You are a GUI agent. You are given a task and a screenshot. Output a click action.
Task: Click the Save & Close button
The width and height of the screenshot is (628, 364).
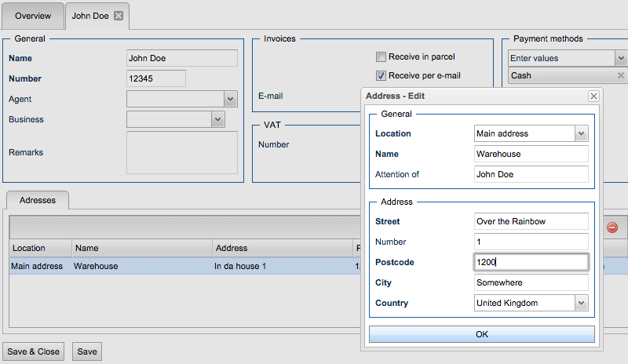pyautogui.click(x=34, y=351)
